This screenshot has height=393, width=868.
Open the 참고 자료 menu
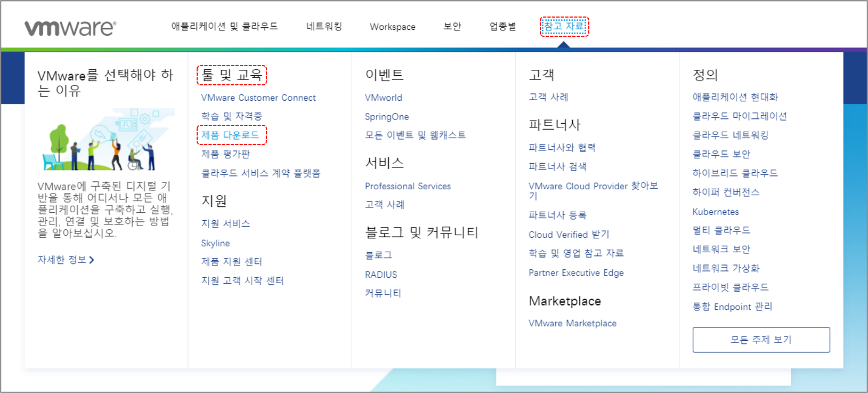point(564,26)
